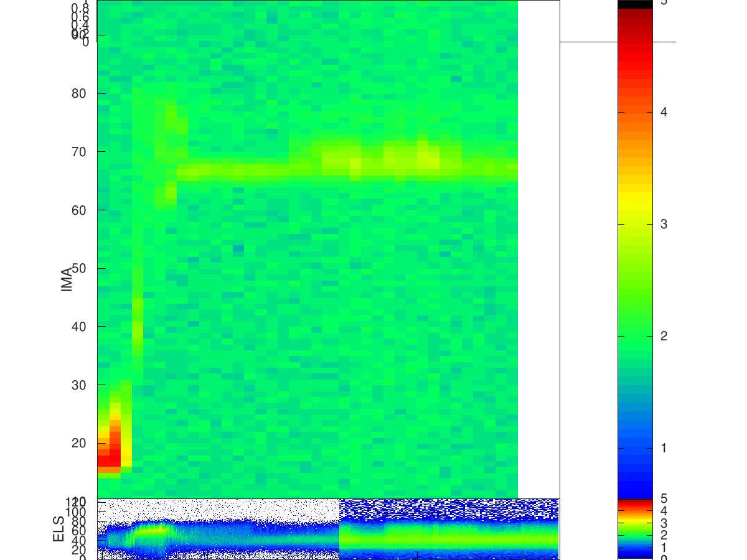Click the blank white strip beside IMA plot
Viewport: 747px width, 560px height.
[x=538, y=249]
